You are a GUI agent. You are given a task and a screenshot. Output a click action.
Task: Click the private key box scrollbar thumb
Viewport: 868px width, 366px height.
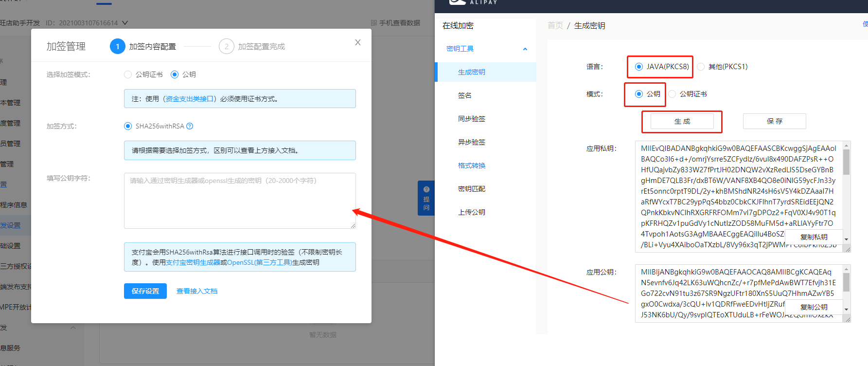point(847,162)
